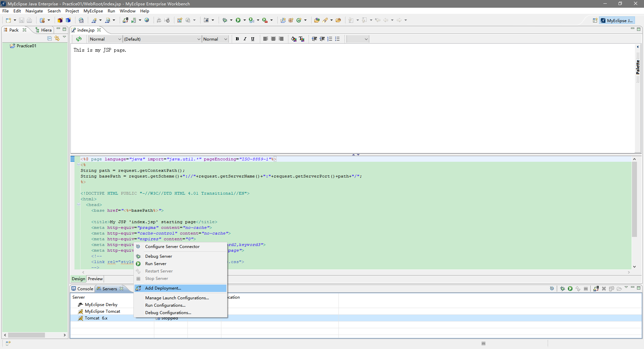644x349 pixels.
Task: Center align text in design toolbar
Action: tap(273, 39)
